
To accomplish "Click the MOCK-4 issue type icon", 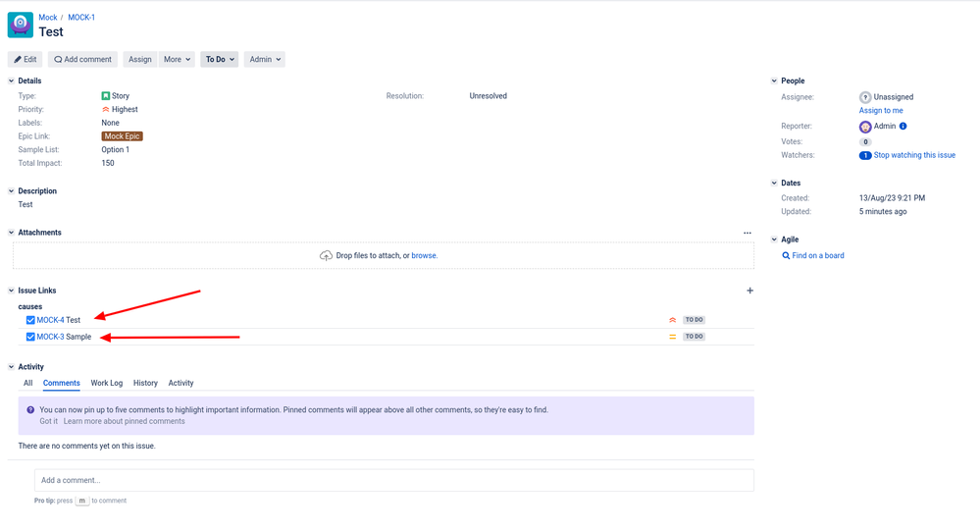I will point(30,320).
